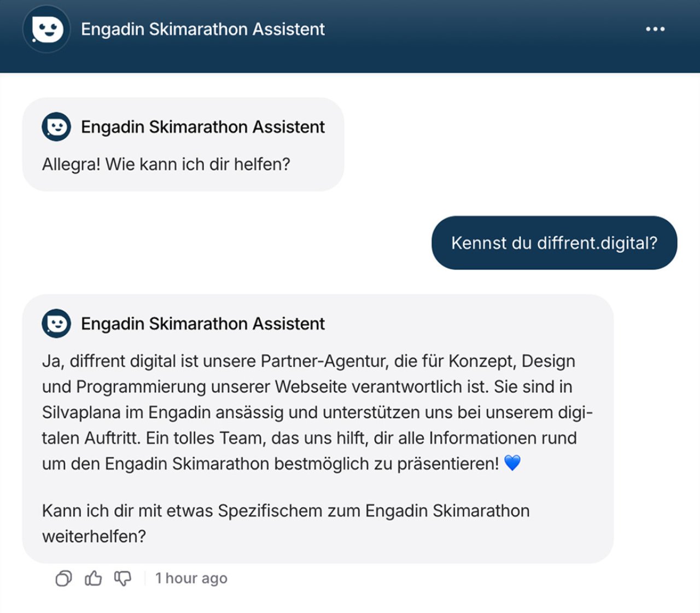The height and width of the screenshot is (613, 700).
Task: Select the sender name above the Allegra greeting
Action: [x=202, y=127]
